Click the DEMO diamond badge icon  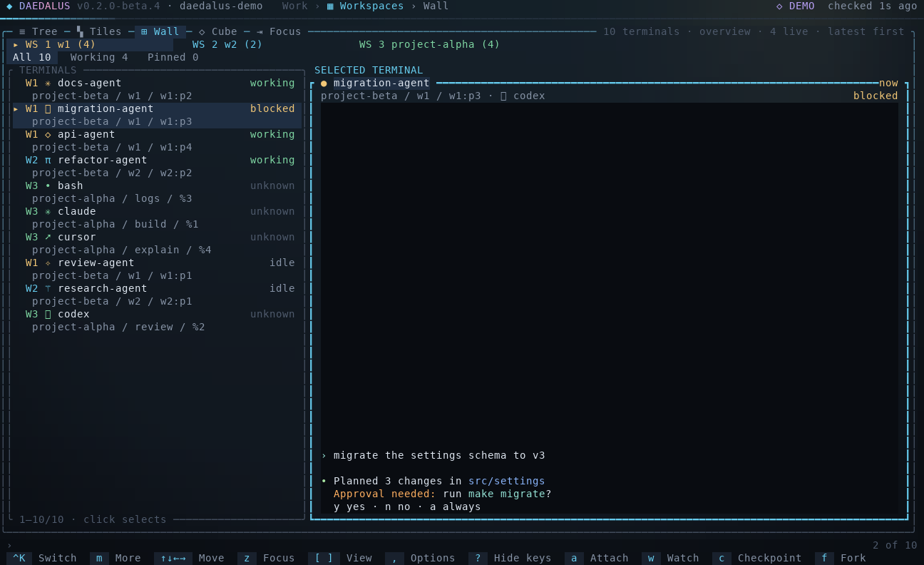click(x=779, y=6)
